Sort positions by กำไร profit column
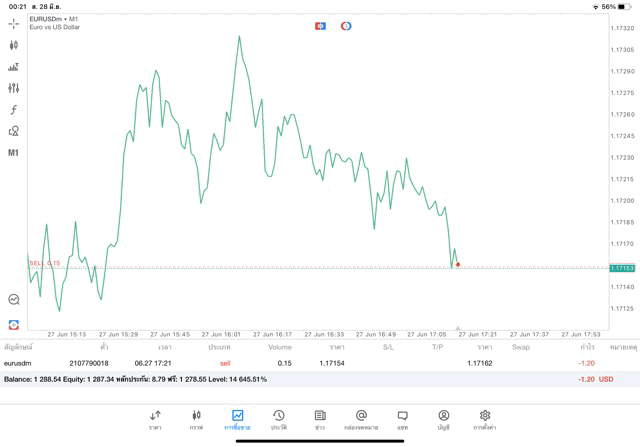 pyautogui.click(x=588, y=347)
